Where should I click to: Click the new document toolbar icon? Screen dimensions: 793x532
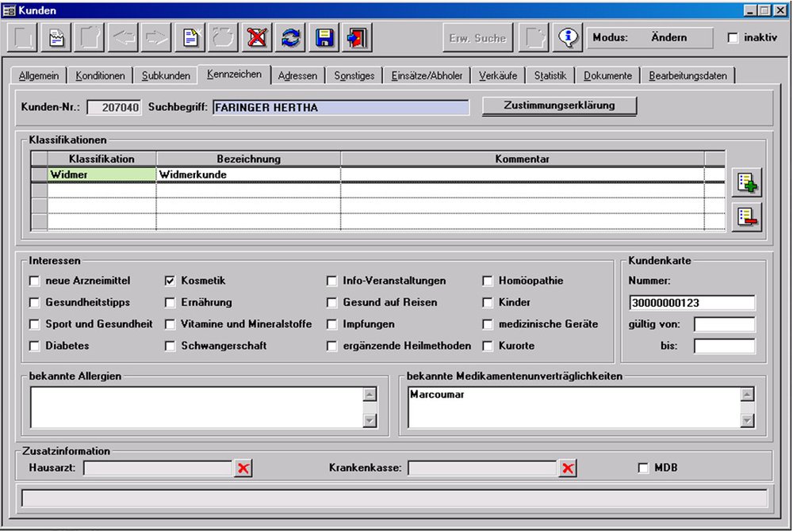pyautogui.click(x=190, y=38)
